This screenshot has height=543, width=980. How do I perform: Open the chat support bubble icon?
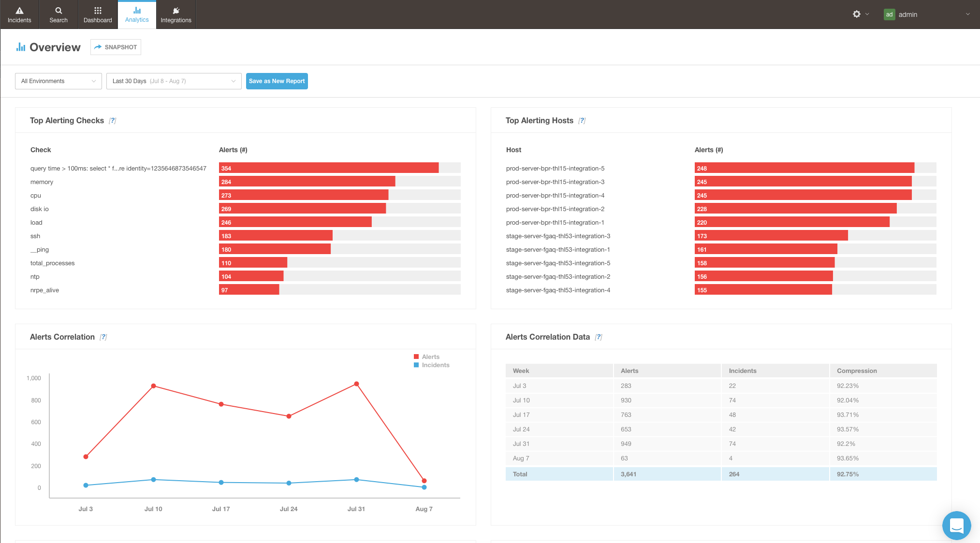956,525
